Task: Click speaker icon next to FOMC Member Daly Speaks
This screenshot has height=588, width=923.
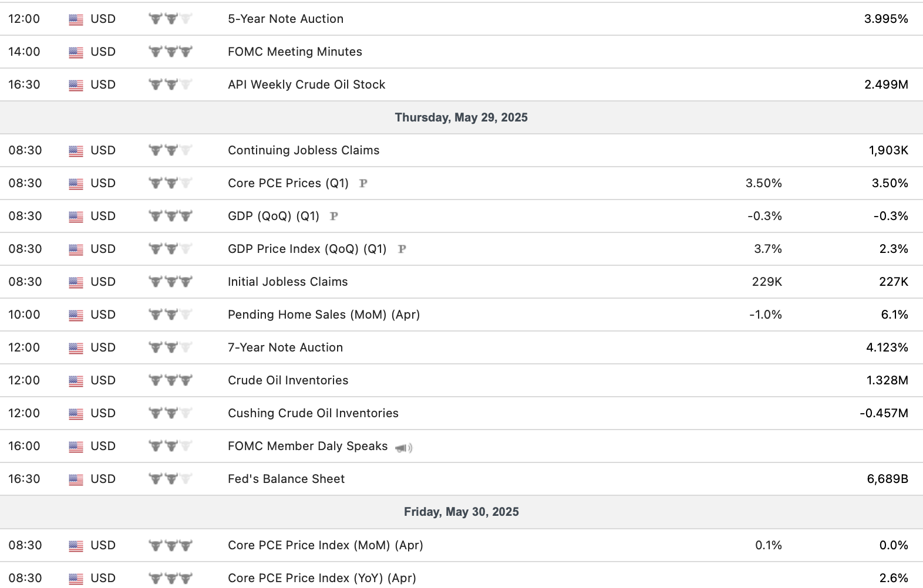Action: coord(404,448)
